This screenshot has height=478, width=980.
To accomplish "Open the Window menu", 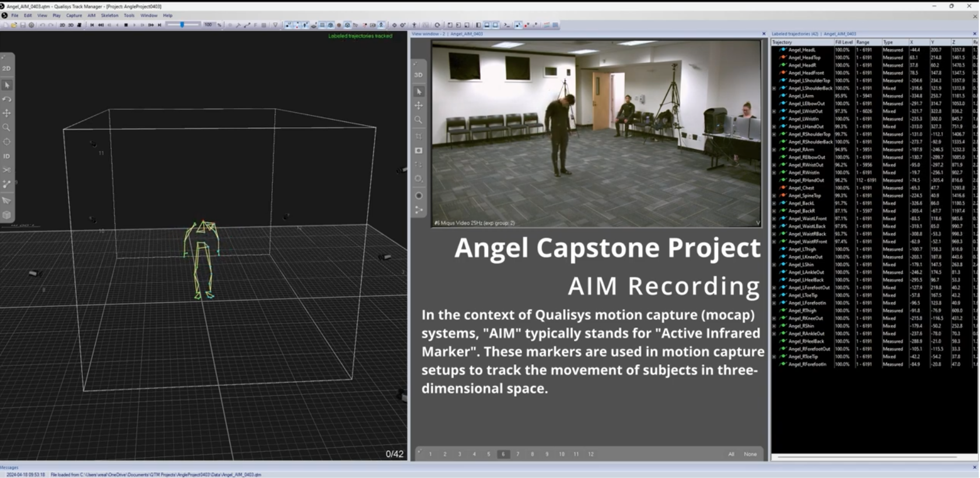I will [149, 16].
